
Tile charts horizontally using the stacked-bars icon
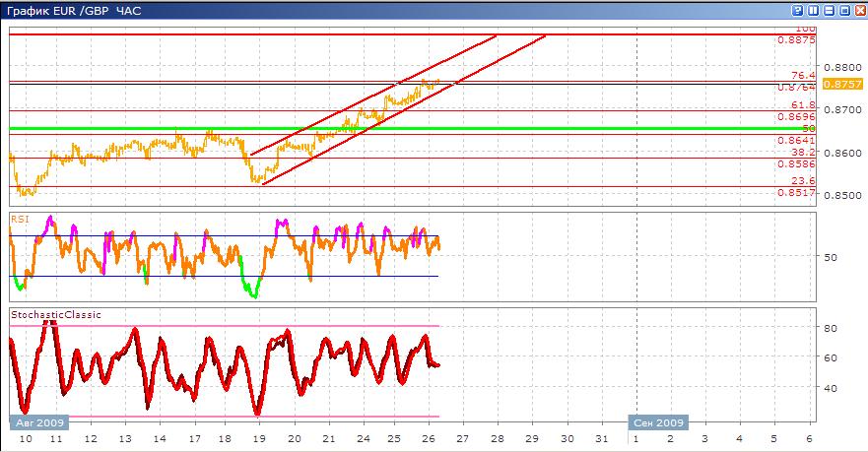(x=830, y=10)
